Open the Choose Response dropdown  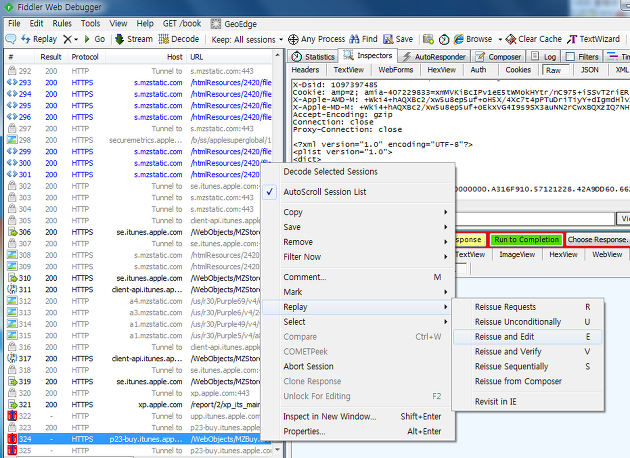(x=598, y=239)
